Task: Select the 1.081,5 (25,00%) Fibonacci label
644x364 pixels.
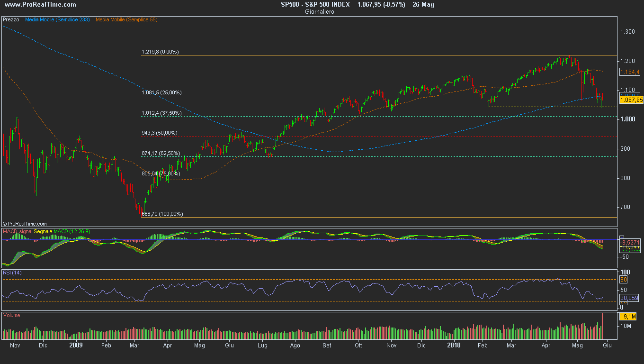Action: [161, 92]
